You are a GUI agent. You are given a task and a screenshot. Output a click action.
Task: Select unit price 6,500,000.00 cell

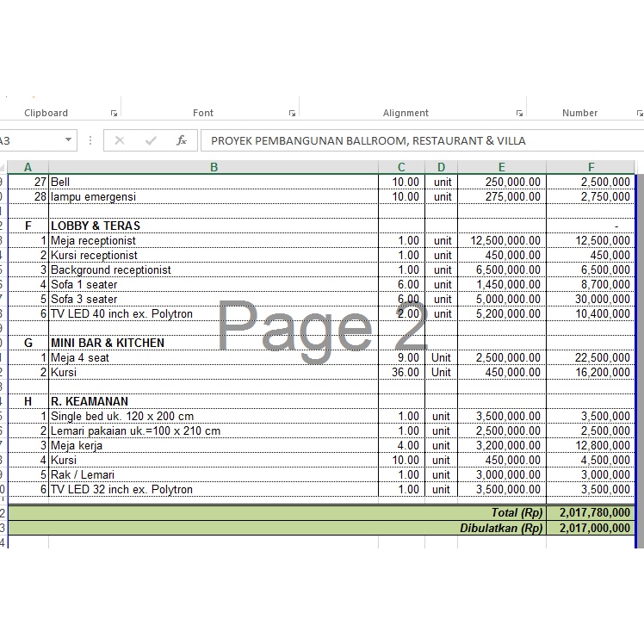(502, 269)
